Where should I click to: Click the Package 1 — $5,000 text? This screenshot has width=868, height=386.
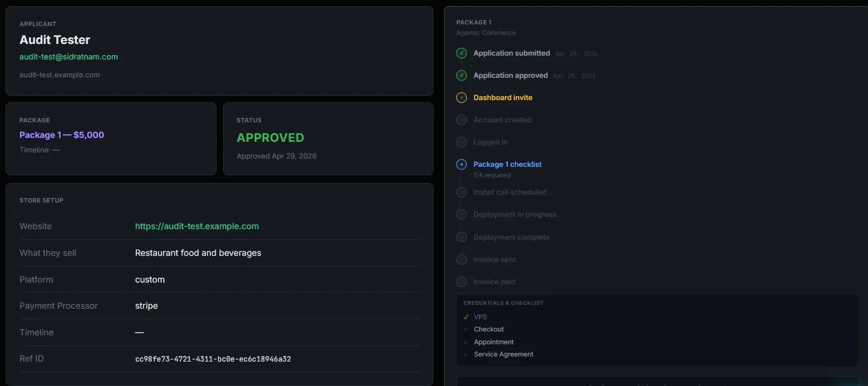(62, 135)
